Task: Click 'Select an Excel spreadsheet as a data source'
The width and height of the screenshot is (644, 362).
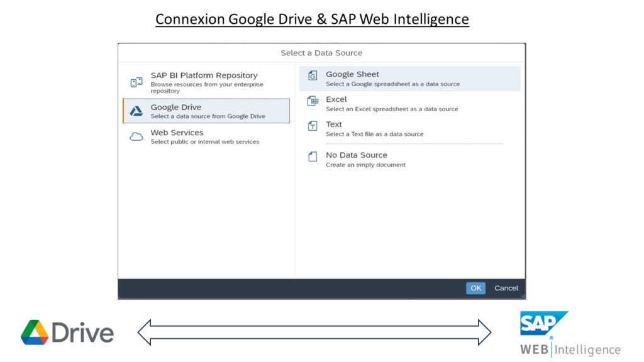Action: click(x=392, y=109)
